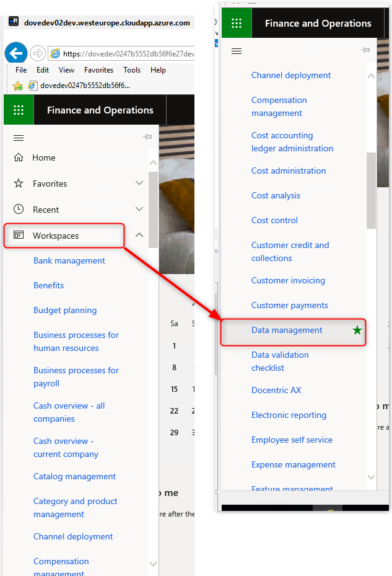Open Channel deployment in right window
Screen dimensions: 392x576
point(291,75)
